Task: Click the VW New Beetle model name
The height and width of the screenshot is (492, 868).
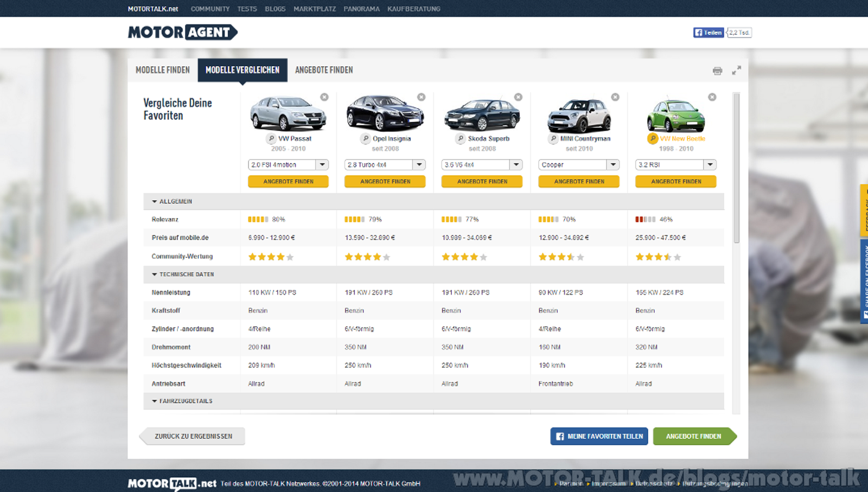Action: [682, 139]
